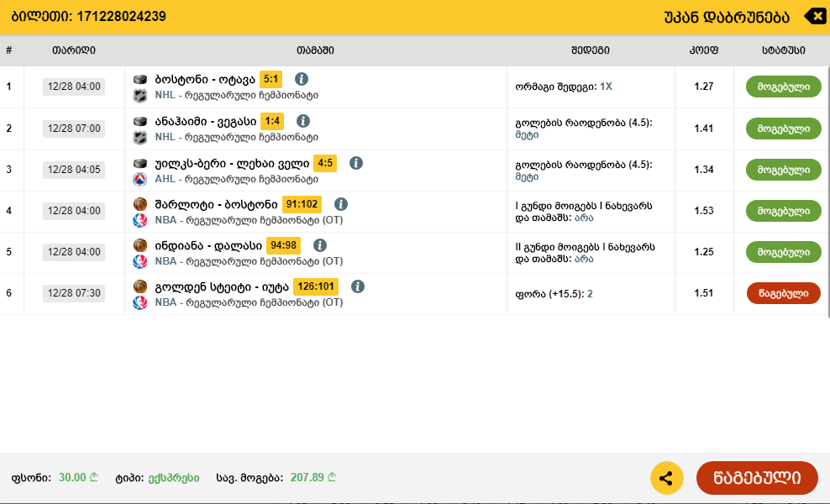Click hockey puck icon for უილკს-ბერი - ლეხაი ველი
Screen dimensions: 830x504
click(x=139, y=163)
